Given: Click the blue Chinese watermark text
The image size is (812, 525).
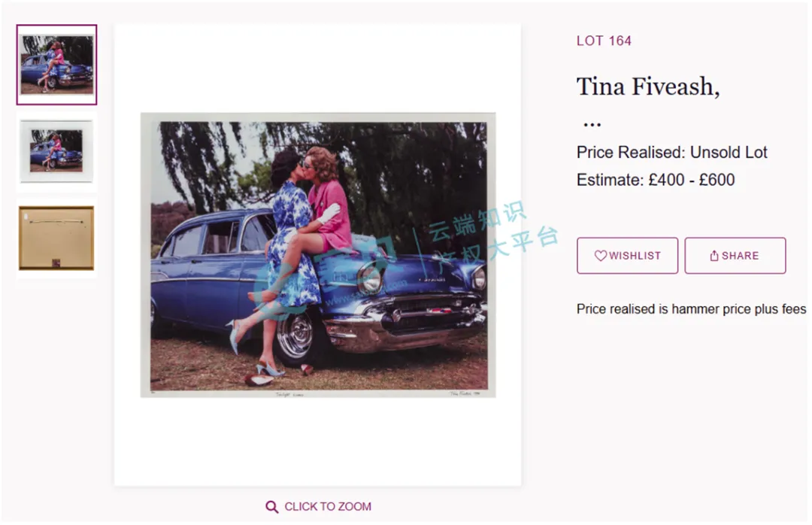Looking at the screenshot, I should [492, 229].
